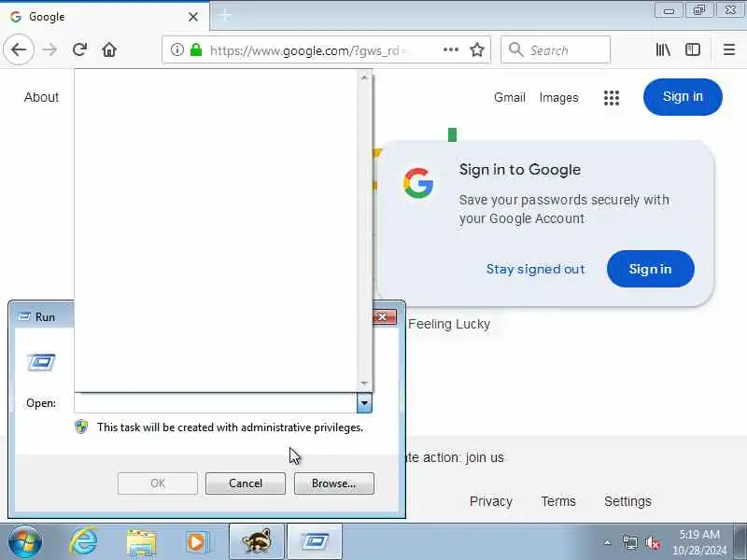Click Browse... in the Run dialog
747x560 pixels.
click(334, 483)
